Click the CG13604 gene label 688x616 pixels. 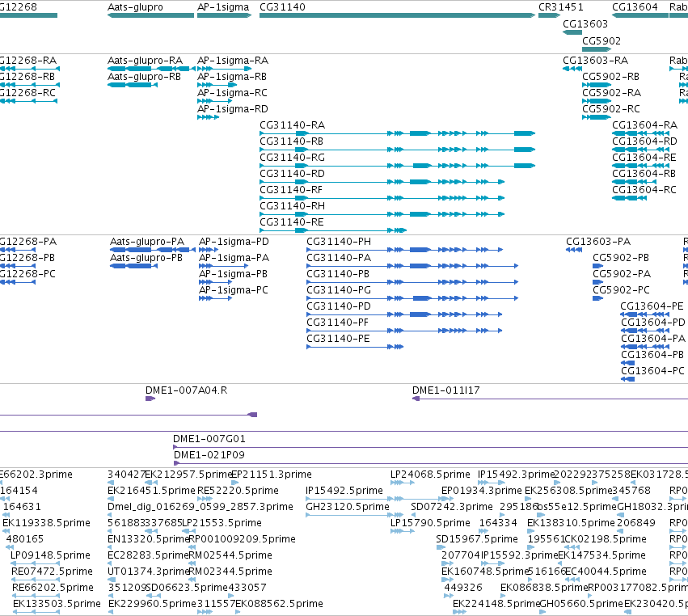tap(635, 7)
